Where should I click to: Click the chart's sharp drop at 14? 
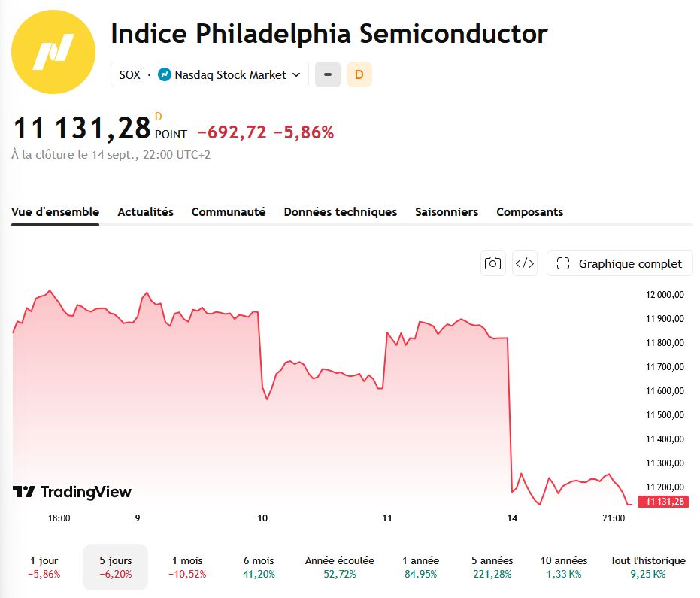(x=510, y=415)
